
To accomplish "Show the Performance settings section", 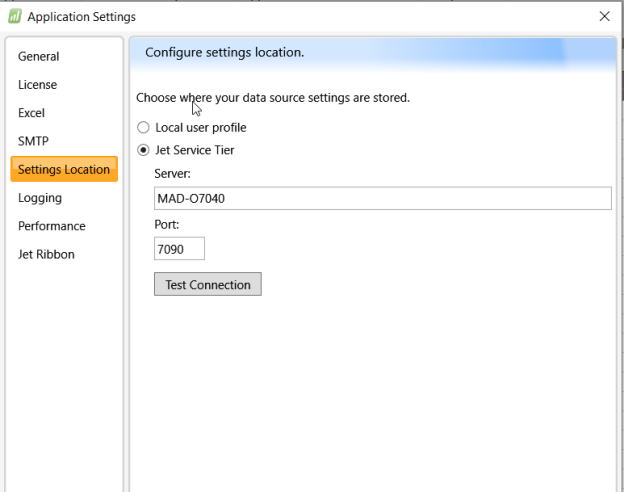I will [x=52, y=226].
